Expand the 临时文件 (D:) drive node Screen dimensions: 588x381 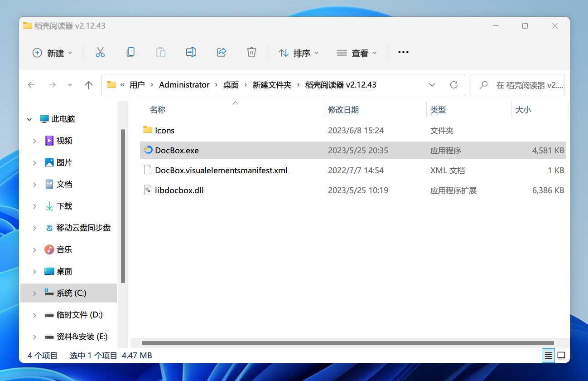(34, 315)
